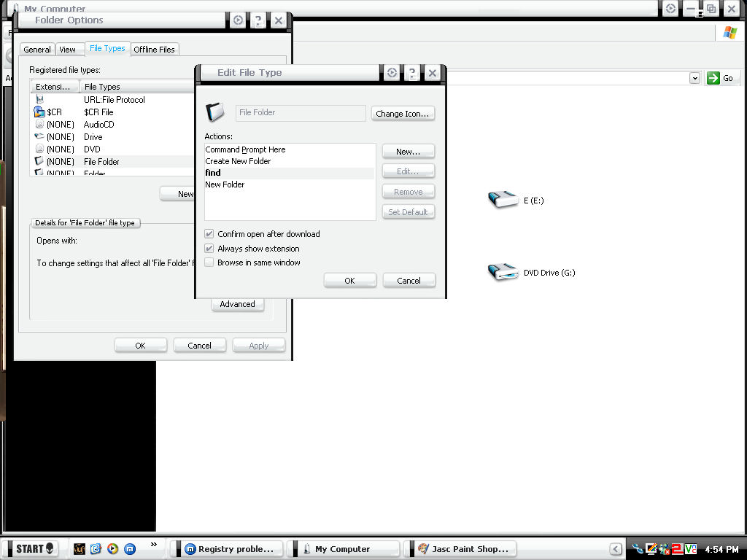Switch to the View tab
Screen dimensions: 747x560
(68, 50)
